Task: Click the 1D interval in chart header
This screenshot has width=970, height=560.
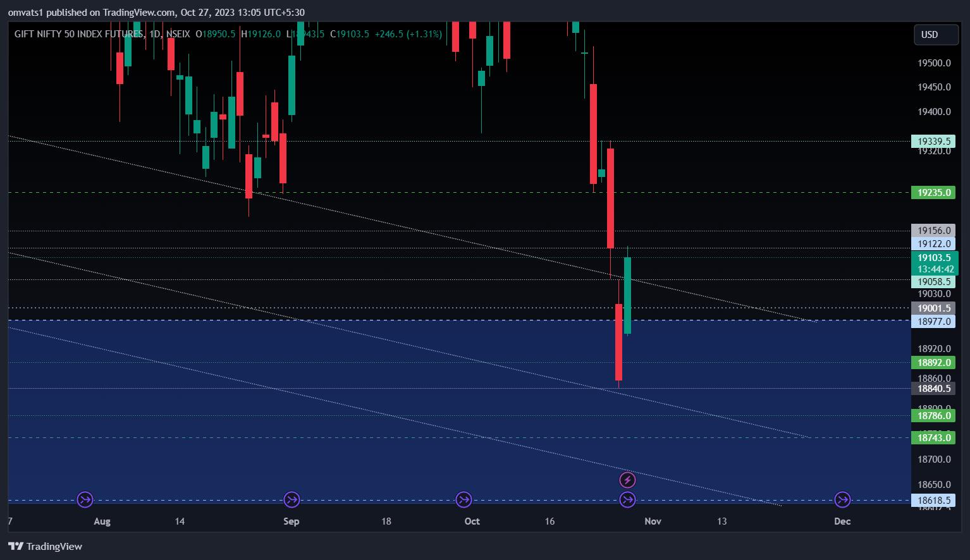Action: point(155,34)
